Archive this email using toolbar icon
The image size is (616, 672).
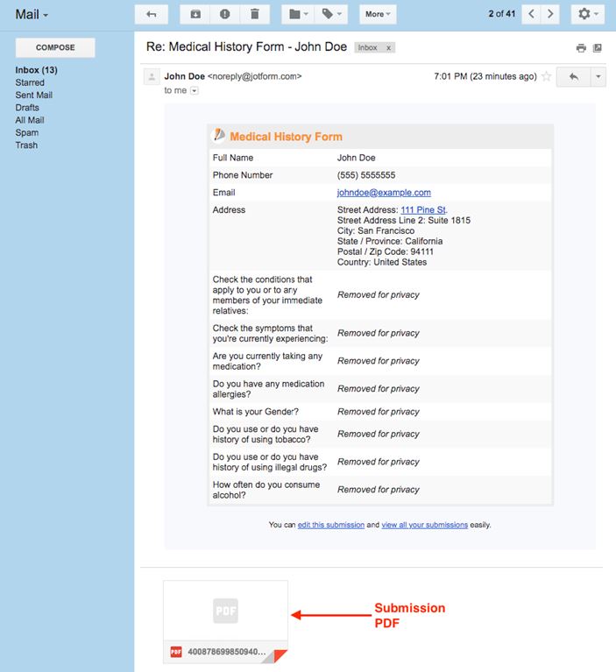pos(195,14)
